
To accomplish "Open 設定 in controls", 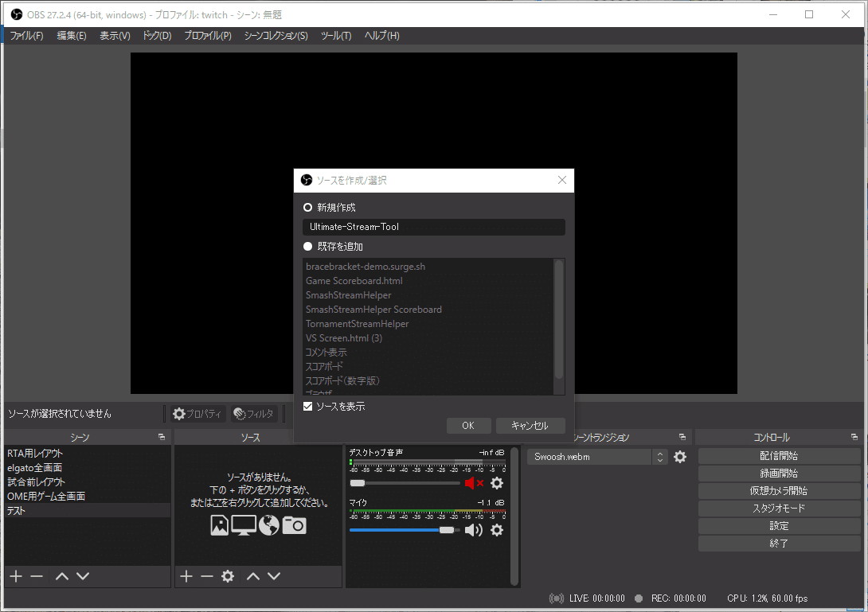I will pos(779,526).
